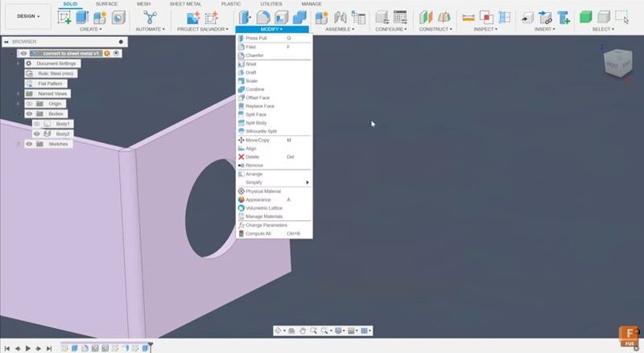Open the timeline settings gear icon
The width and height of the screenshot is (644, 353).
pos(636,348)
